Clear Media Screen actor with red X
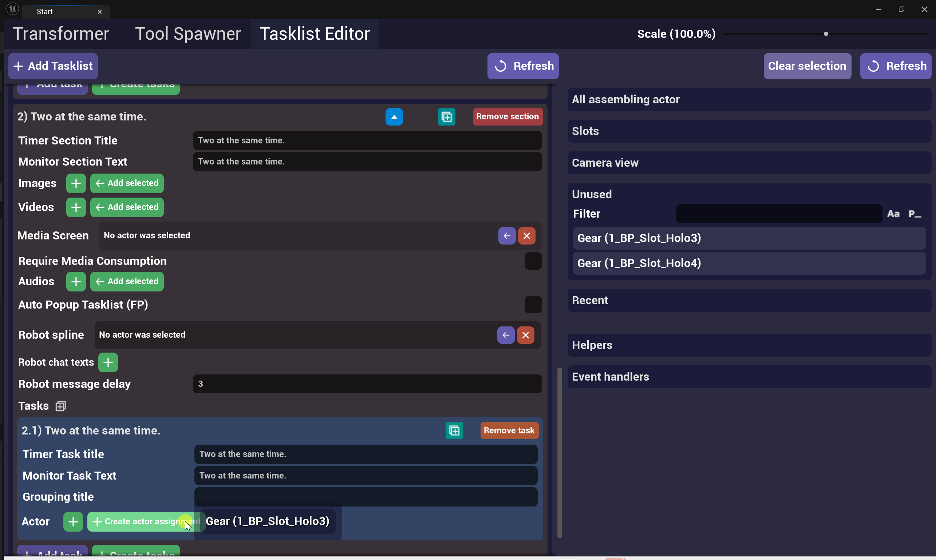The height and width of the screenshot is (560, 936). (526, 236)
